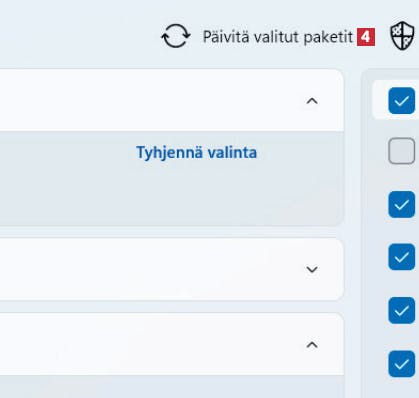Tick the only empty package checkbox
Viewport: 419px width, 398px height.
pos(402,151)
